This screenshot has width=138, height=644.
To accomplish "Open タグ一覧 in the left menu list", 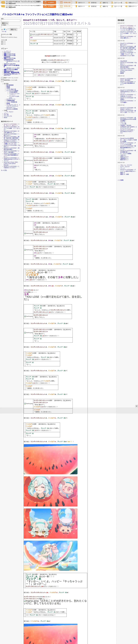I will click(x=6, y=115).
